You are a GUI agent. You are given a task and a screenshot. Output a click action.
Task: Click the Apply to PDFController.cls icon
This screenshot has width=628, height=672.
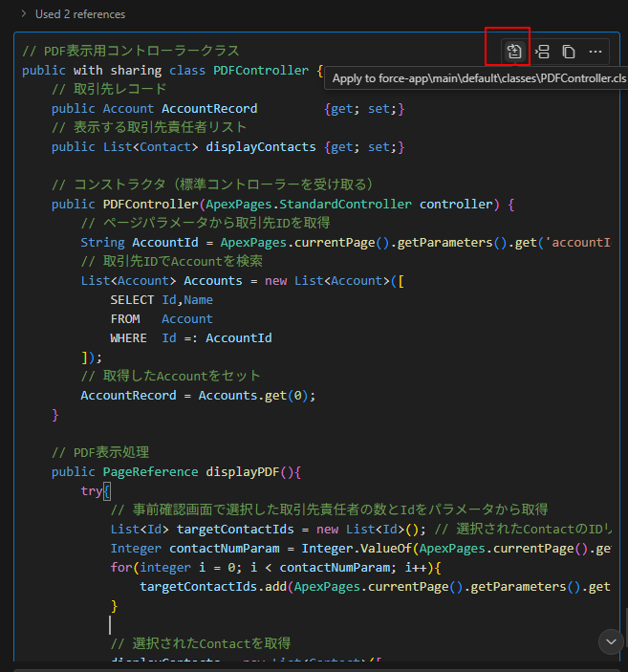[x=514, y=52]
